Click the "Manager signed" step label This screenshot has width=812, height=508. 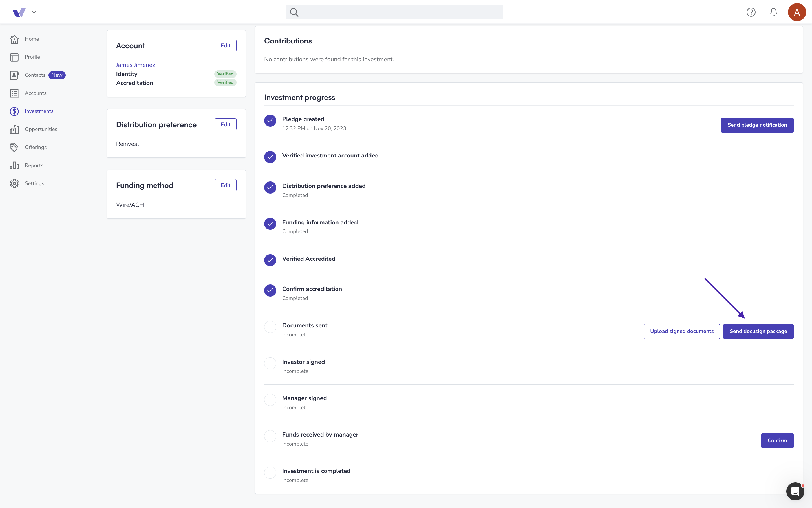(304, 398)
